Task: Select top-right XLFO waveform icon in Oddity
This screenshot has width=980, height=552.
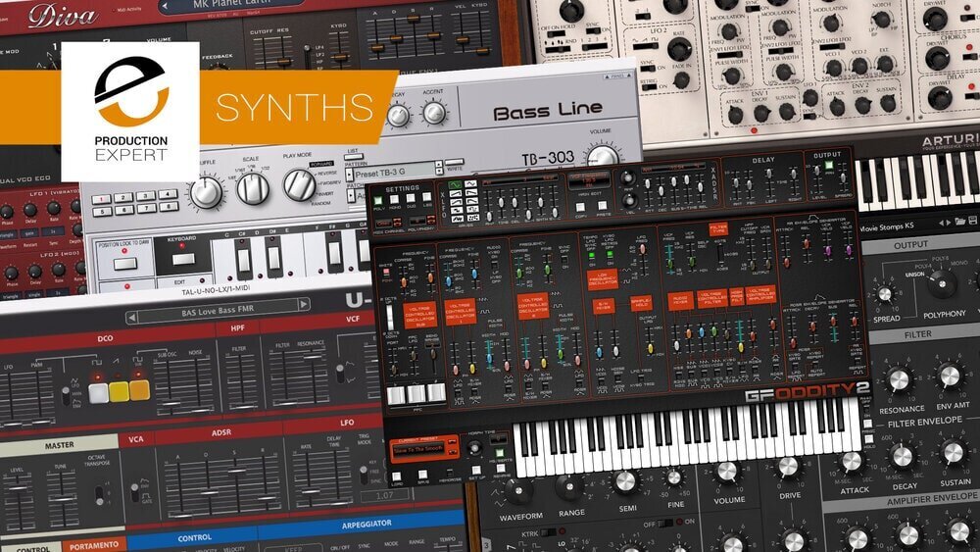Action: pos(469,185)
